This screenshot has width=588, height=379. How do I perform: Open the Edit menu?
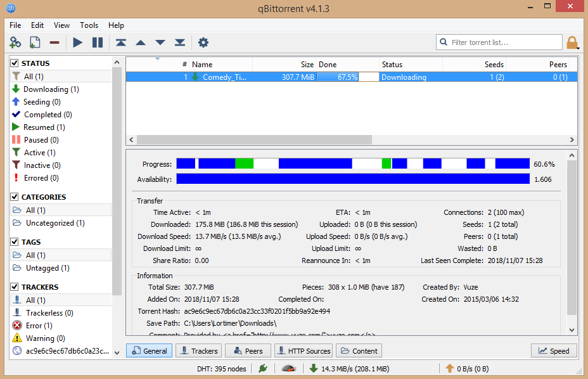pos(37,25)
